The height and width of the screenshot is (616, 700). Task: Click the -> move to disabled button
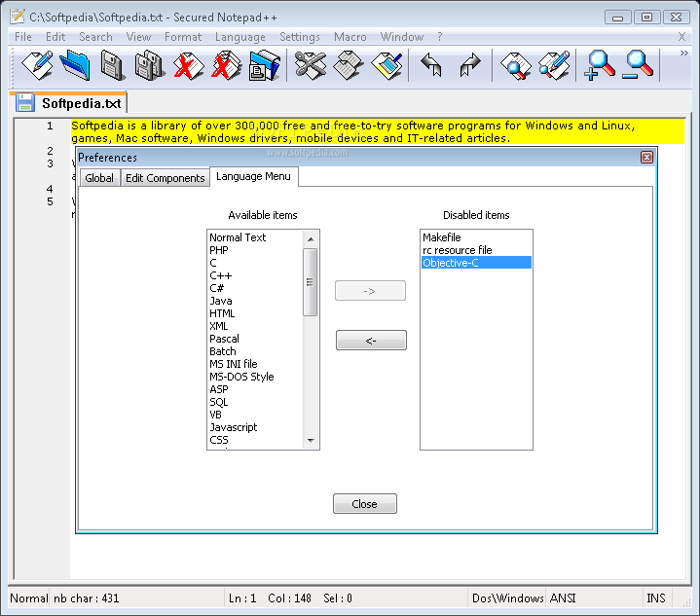coord(370,291)
